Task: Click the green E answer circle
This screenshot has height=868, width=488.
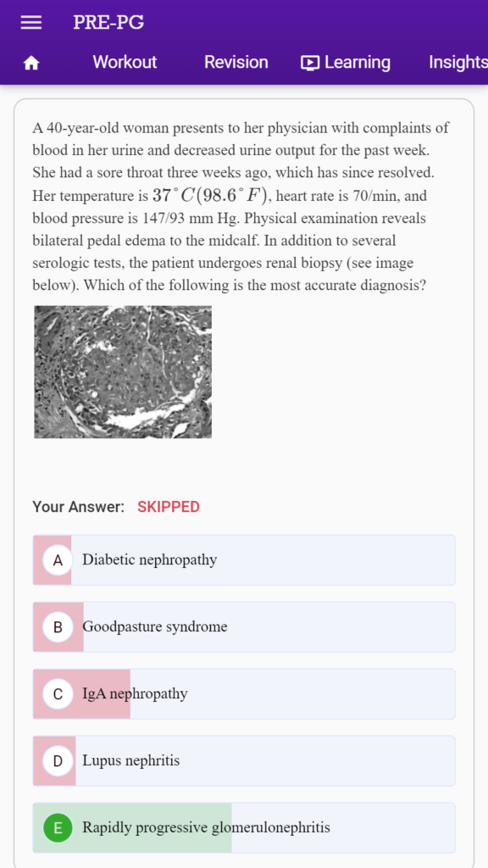Action: tap(58, 828)
